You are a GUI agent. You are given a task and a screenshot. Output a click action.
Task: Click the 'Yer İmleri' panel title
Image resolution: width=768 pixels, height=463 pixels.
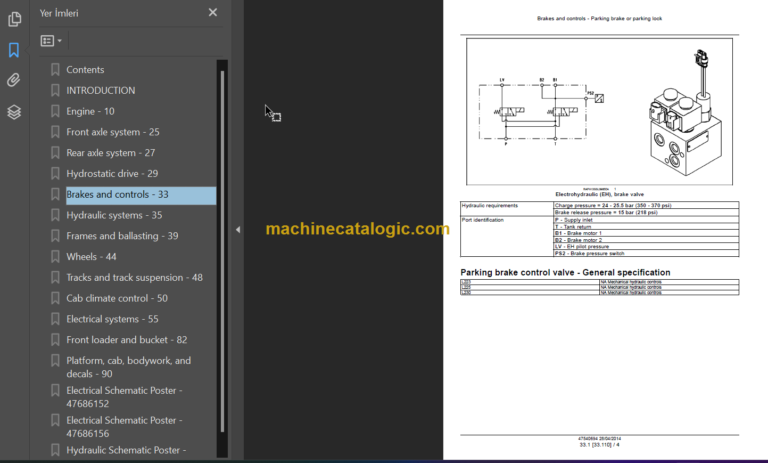click(x=59, y=13)
